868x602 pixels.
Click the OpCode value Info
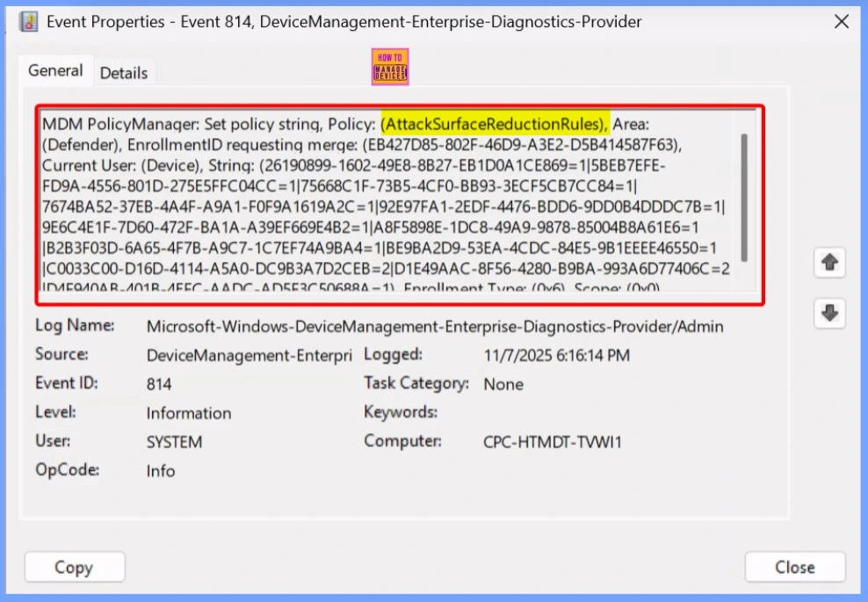point(161,471)
